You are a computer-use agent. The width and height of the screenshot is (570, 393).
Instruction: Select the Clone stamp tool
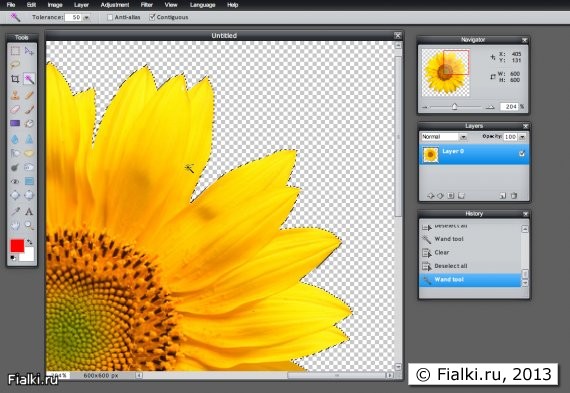[x=15, y=95]
